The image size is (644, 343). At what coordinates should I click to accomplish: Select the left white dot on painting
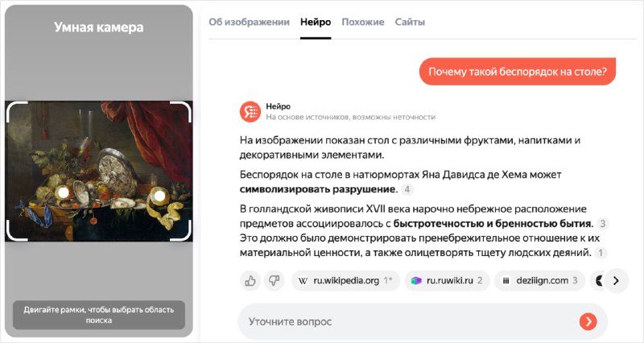(64, 192)
